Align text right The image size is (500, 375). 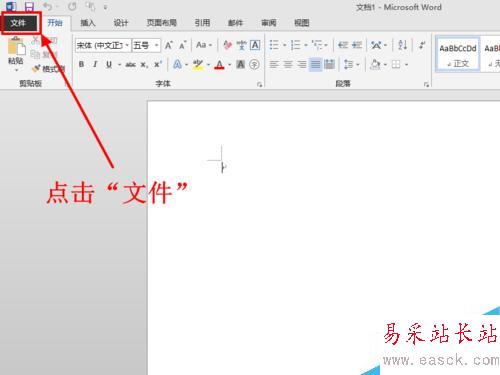point(302,64)
